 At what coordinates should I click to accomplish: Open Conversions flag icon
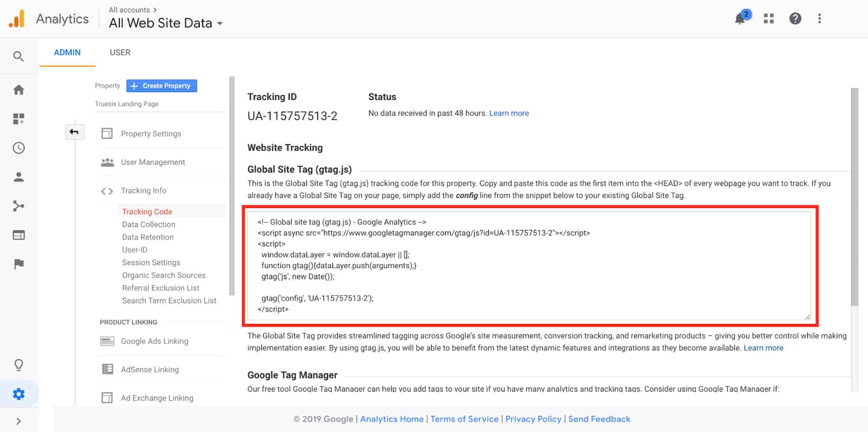[19, 264]
